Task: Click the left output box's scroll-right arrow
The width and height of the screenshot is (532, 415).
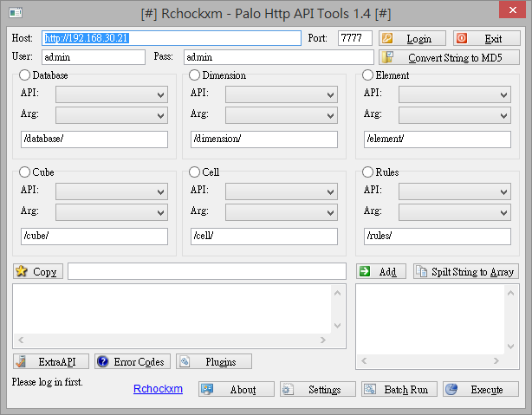Action: coord(323,340)
